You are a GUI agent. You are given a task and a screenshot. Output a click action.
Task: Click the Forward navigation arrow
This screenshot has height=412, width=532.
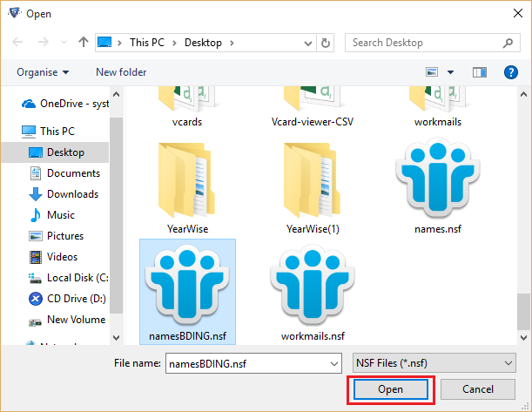point(43,42)
